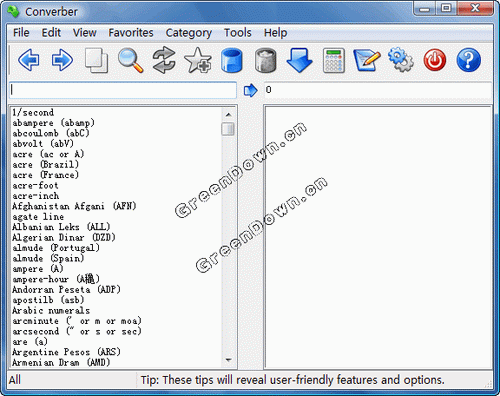This screenshot has height=396, width=500.
Task: Open the Help menu
Action: 275,33
